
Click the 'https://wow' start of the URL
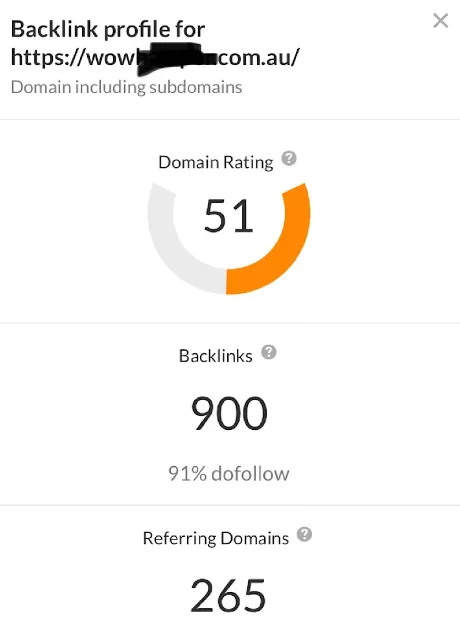[73, 57]
